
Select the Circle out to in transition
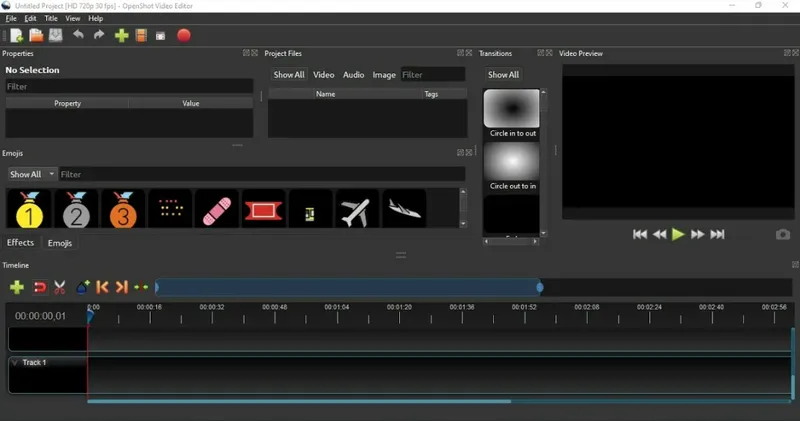pyautogui.click(x=512, y=166)
